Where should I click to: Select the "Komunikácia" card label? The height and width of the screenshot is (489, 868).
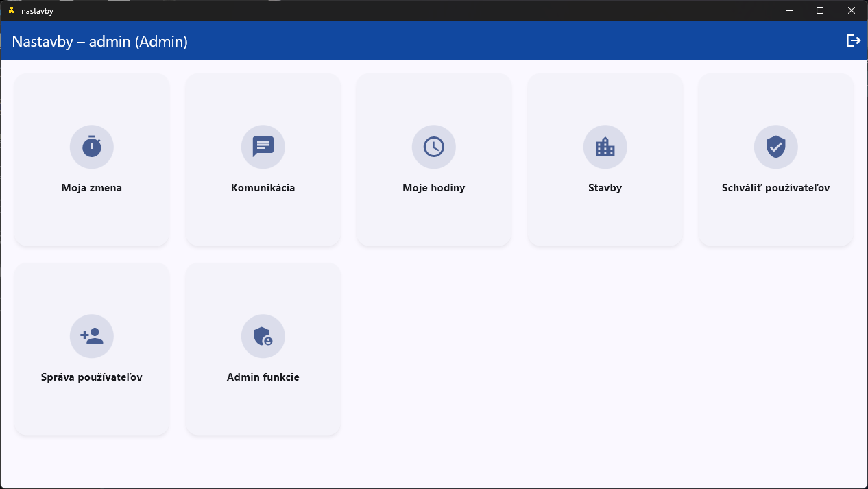263,188
